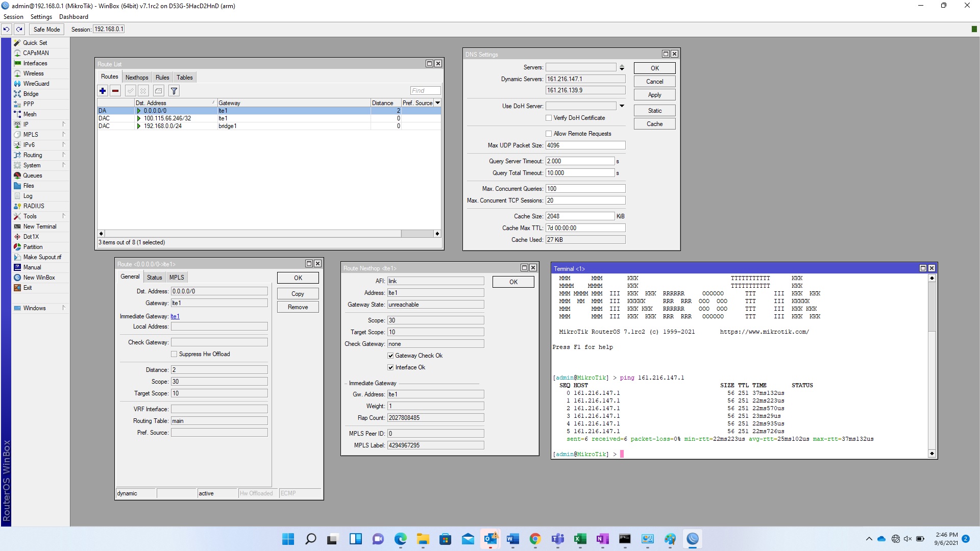The height and width of the screenshot is (551, 980).
Task: Open New Terminal from the sidebar
Action: pos(40,227)
